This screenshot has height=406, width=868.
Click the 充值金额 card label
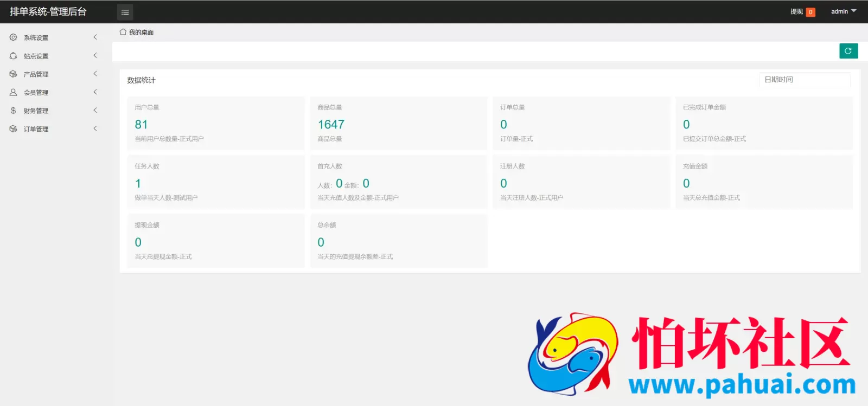(695, 166)
